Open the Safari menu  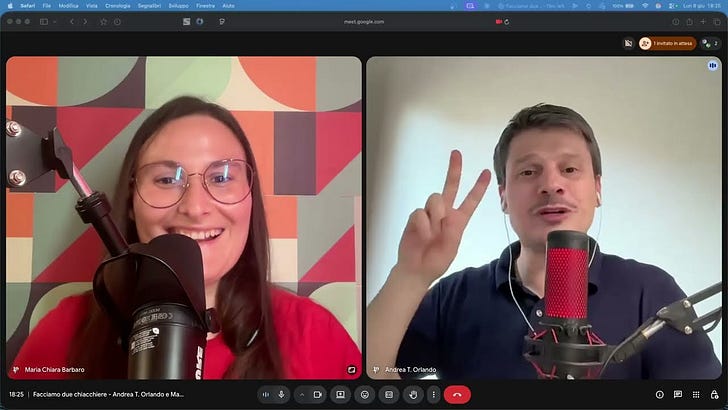click(28, 6)
